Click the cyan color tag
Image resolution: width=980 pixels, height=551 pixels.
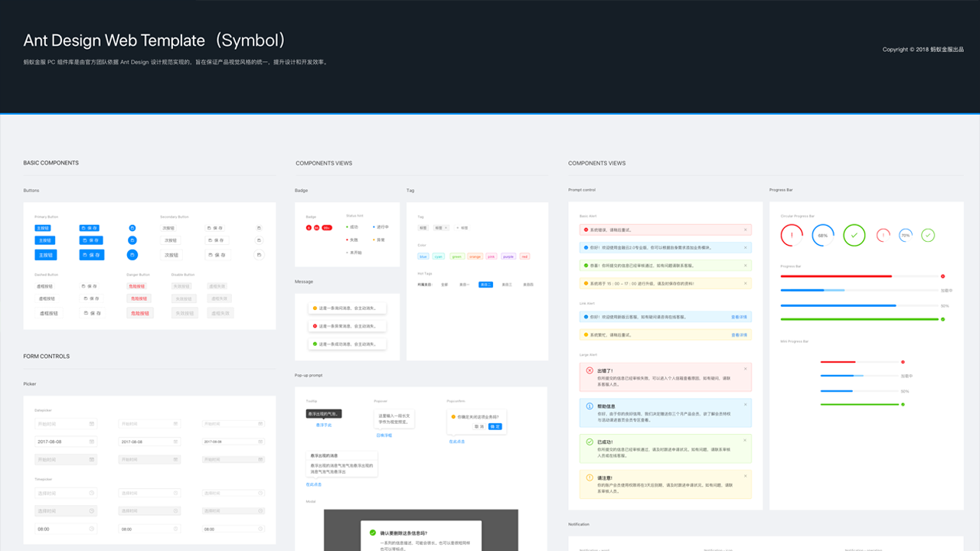point(438,256)
